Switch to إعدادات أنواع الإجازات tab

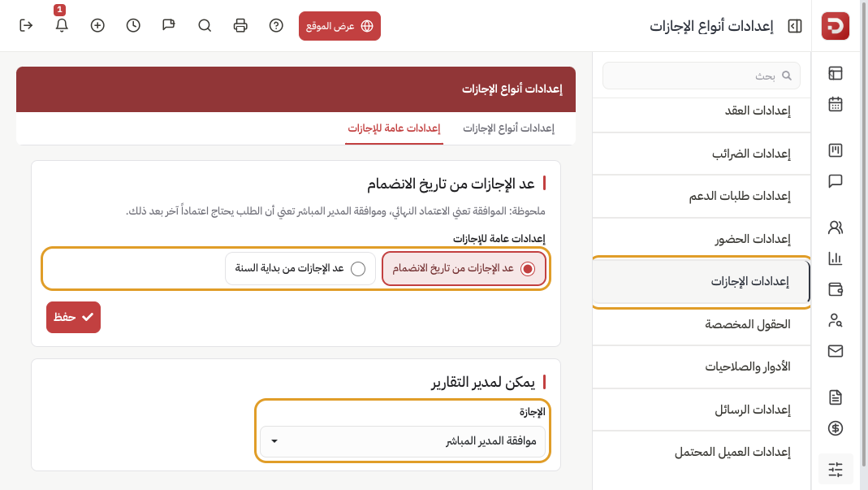coord(508,128)
